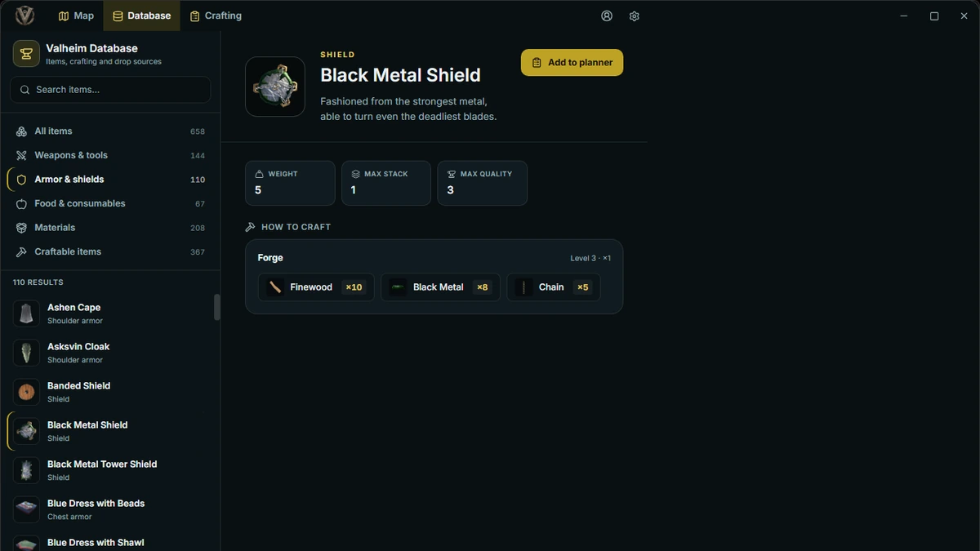Maximize the application window
980x551 pixels.
tap(934, 16)
